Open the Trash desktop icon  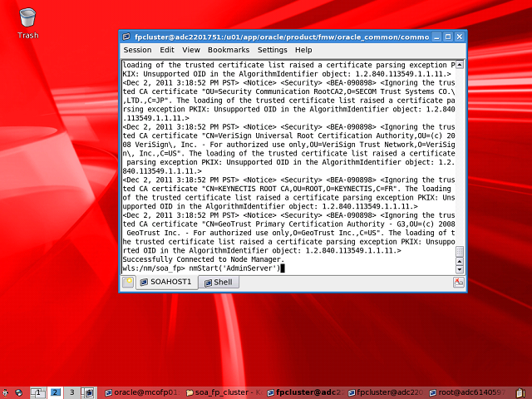pyautogui.click(x=27, y=18)
